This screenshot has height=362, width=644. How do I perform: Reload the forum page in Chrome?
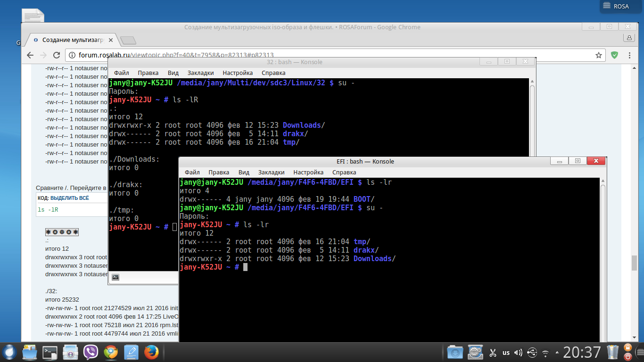pos(57,55)
